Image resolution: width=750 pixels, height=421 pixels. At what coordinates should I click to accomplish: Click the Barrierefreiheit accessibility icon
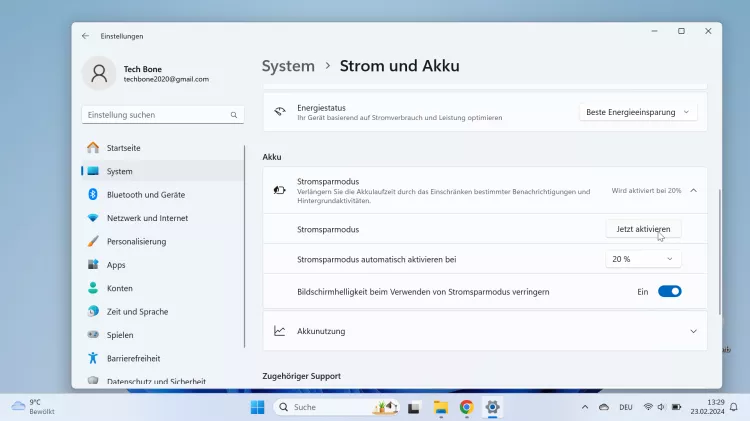click(x=93, y=358)
